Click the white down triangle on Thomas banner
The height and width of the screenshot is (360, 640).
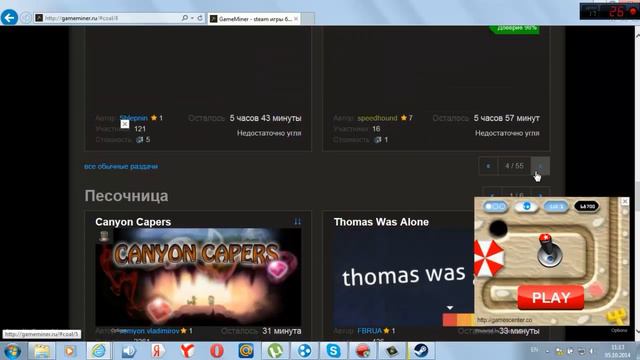(449, 307)
